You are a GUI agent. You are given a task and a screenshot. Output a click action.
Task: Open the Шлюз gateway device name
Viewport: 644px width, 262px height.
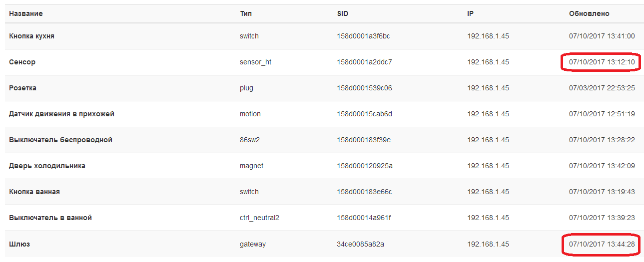coord(19,244)
